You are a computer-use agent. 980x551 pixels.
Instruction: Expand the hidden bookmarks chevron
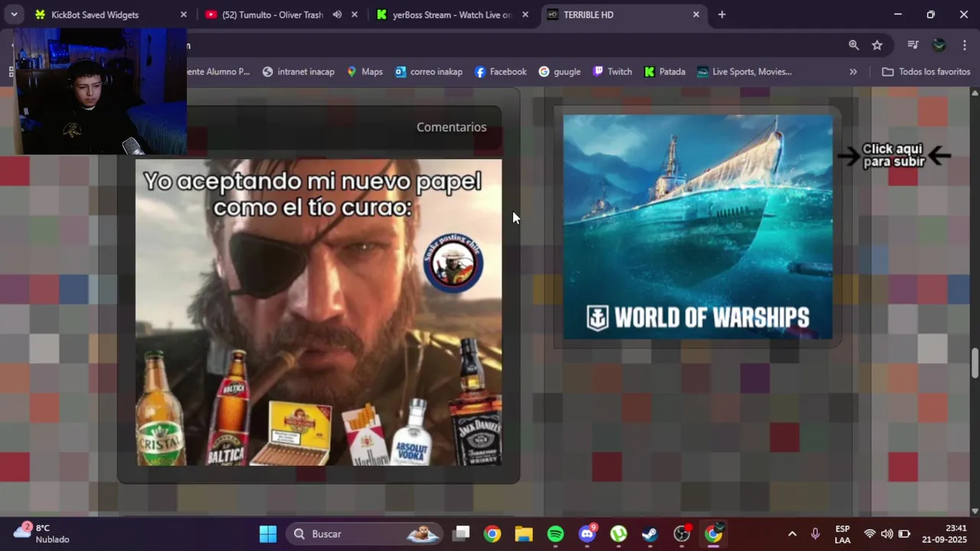853,72
